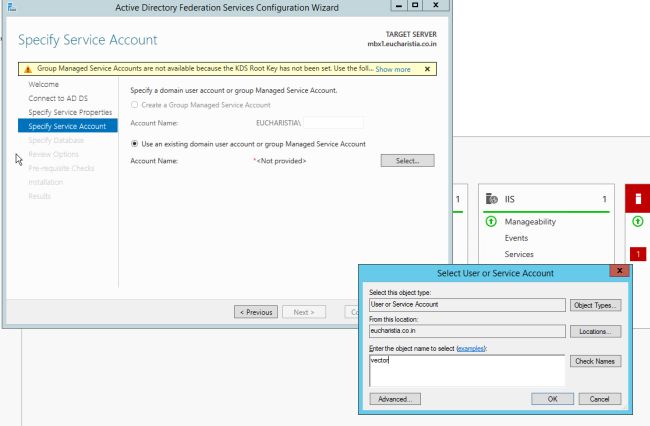The image size is (650, 426).
Task: Select the Specify Service Account step
Action: (x=68, y=126)
